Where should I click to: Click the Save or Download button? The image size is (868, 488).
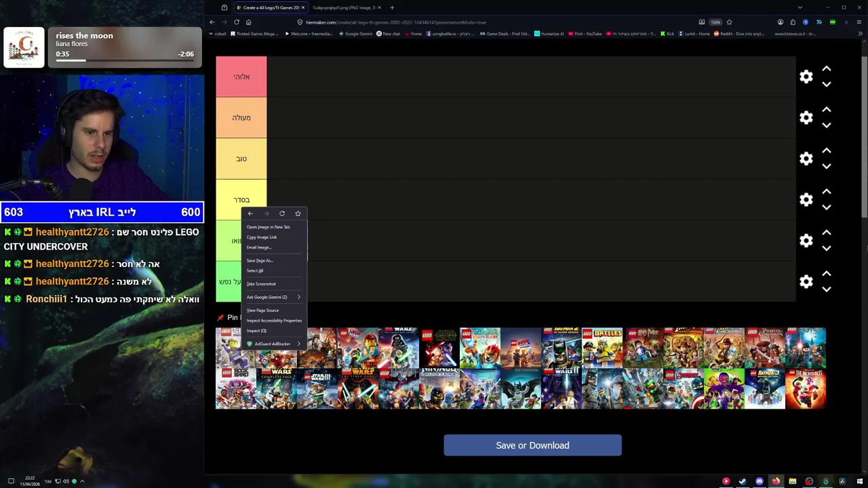click(x=532, y=445)
